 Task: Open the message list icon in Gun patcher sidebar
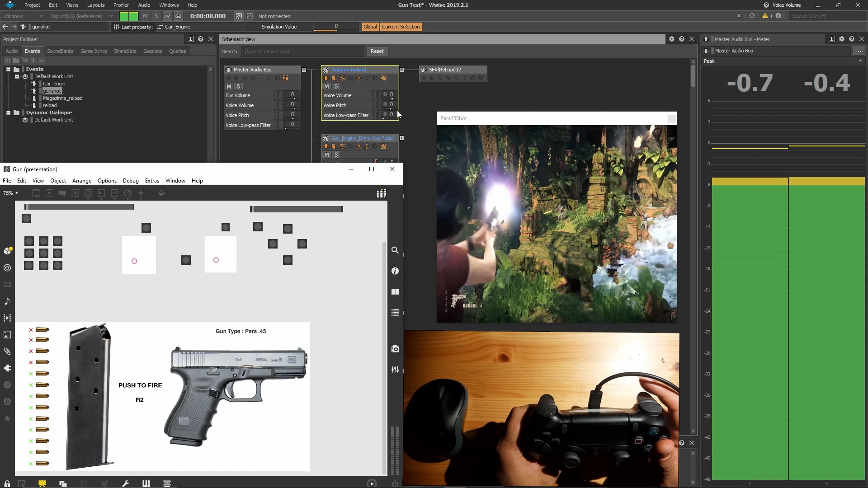(x=395, y=312)
